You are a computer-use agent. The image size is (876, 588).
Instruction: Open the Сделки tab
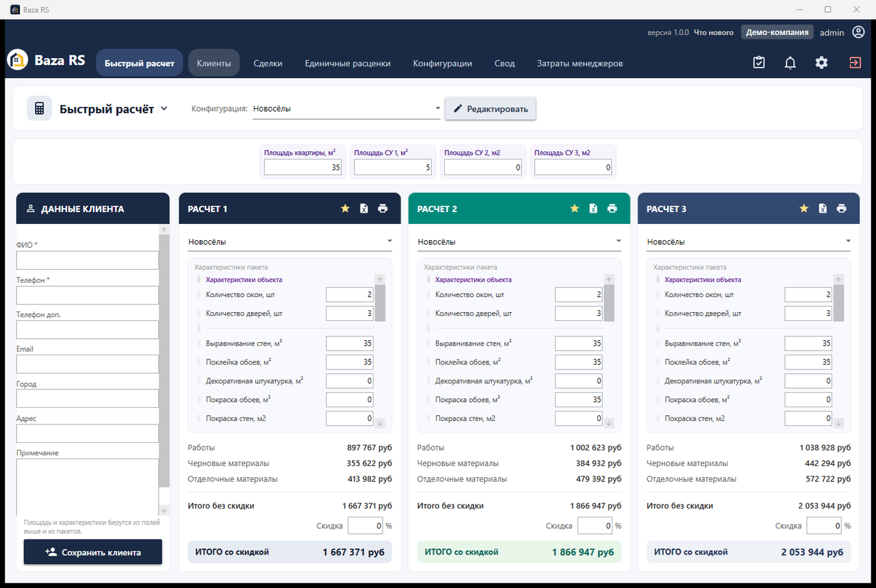(268, 63)
